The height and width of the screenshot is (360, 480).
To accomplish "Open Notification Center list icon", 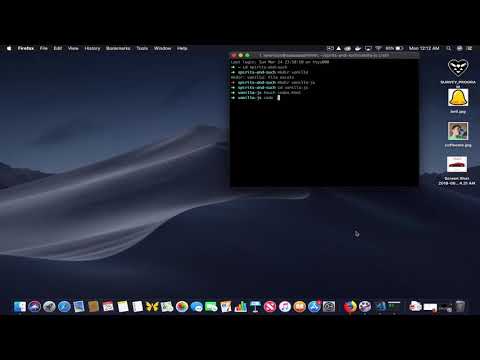I will pyautogui.click(x=469, y=48).
